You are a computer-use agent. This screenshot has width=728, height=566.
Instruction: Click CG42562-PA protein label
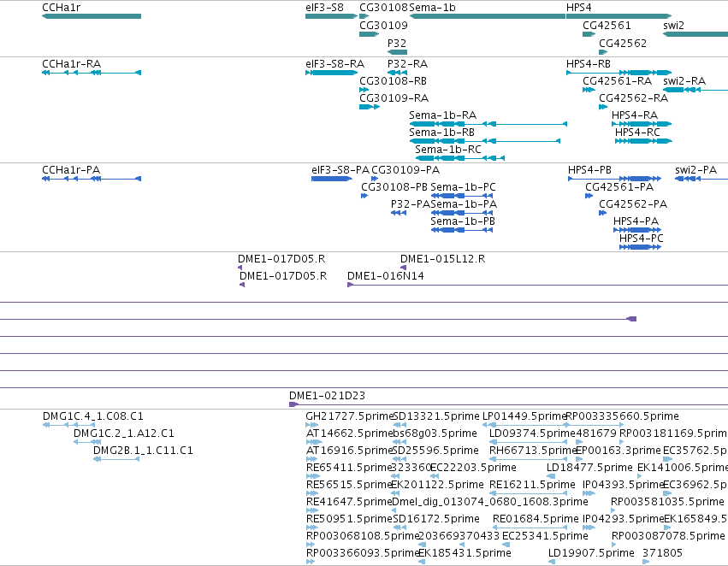(x=633, y=204)
